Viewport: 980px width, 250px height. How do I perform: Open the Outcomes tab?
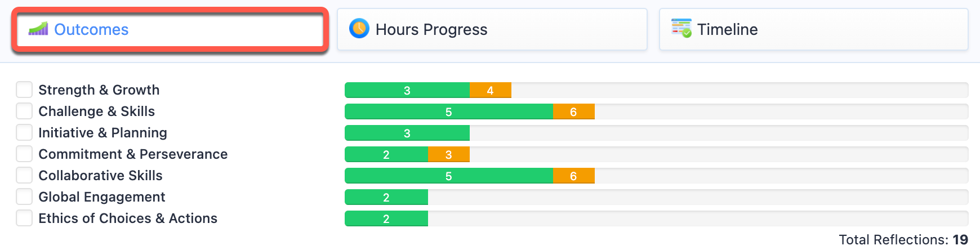pyautogui.click(x=169, y=30)
